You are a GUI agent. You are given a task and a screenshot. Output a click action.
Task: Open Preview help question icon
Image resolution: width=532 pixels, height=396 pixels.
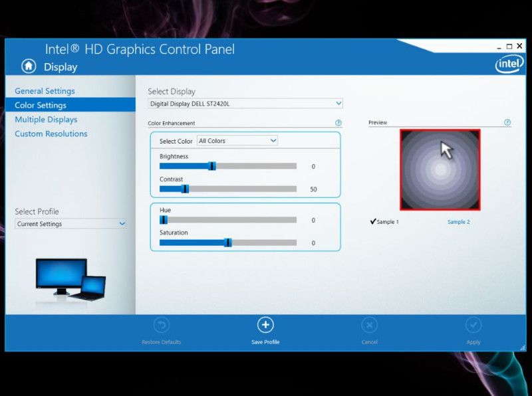pos(507,122)
